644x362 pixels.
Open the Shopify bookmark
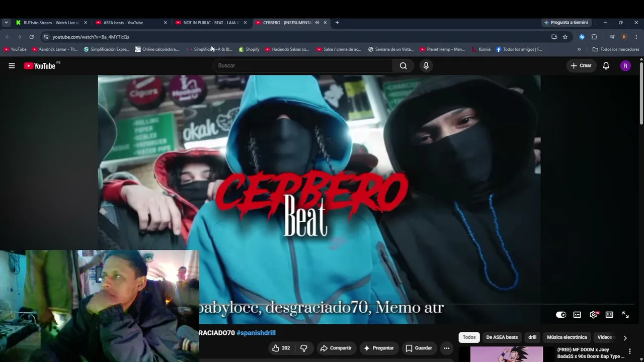click(x=249, y=49)
